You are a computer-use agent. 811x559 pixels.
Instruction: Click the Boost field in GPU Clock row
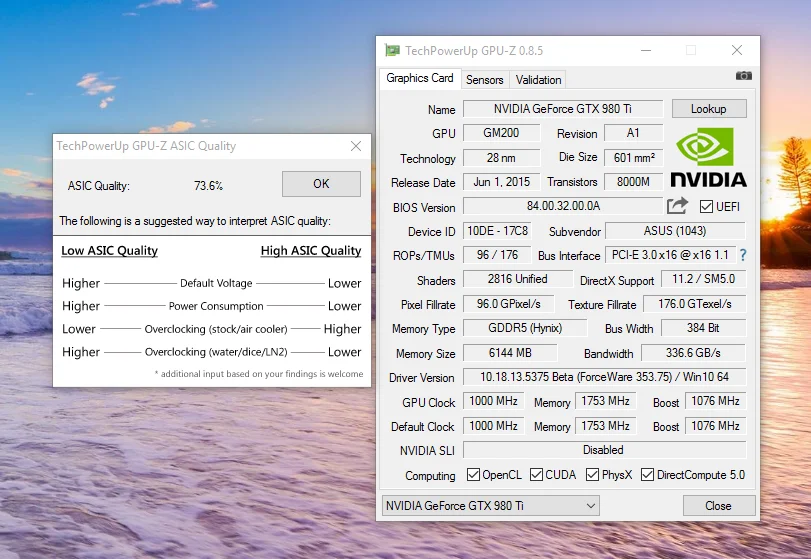coord(715,401)
